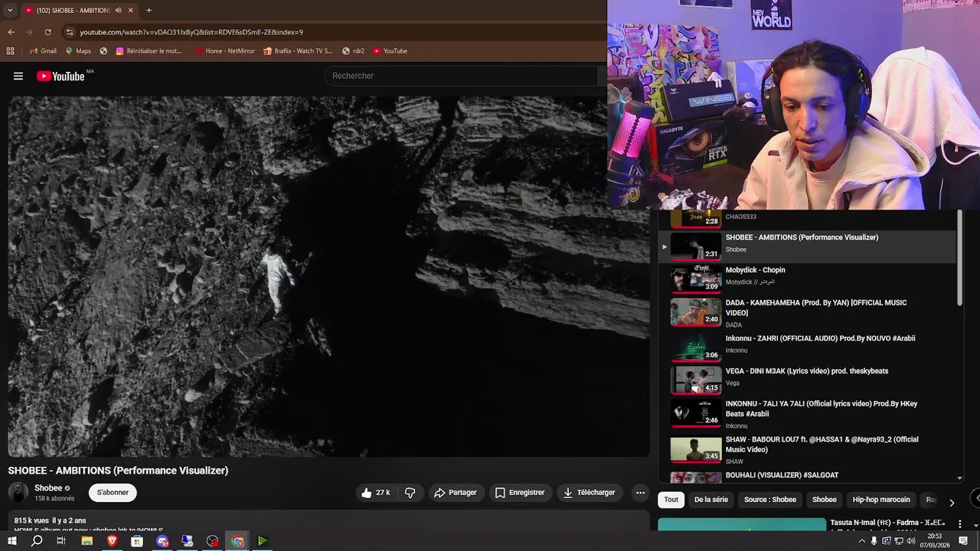The height and width of the screenshot is (551, 980).
Task: Select the Source : Shobee chip
Action: (770, 500)
